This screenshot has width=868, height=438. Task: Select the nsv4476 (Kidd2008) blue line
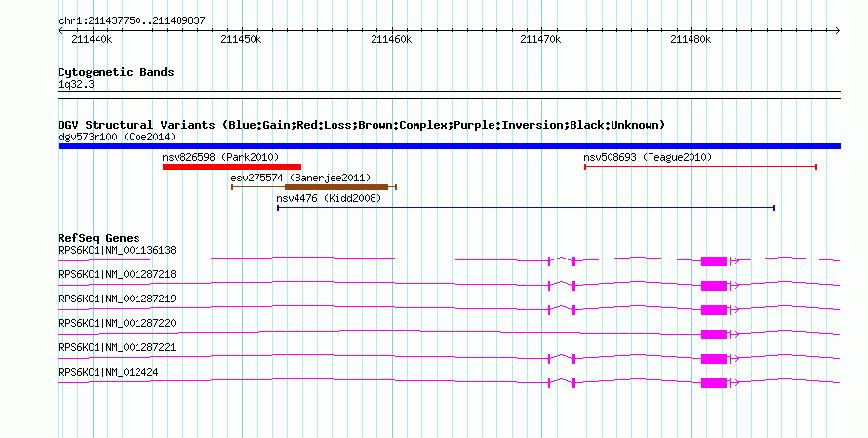pyautogui.click(x=526, y=208)
